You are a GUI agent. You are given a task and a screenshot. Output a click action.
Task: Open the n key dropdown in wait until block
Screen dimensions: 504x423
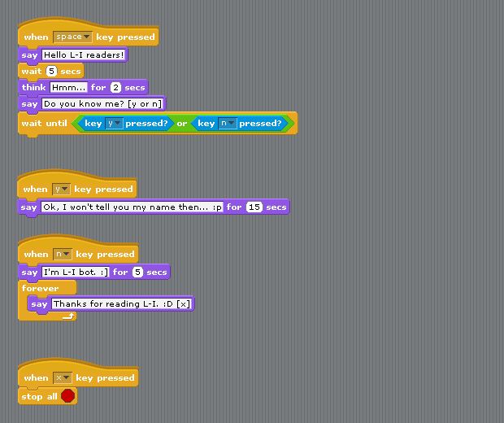(x=228, y=124)
